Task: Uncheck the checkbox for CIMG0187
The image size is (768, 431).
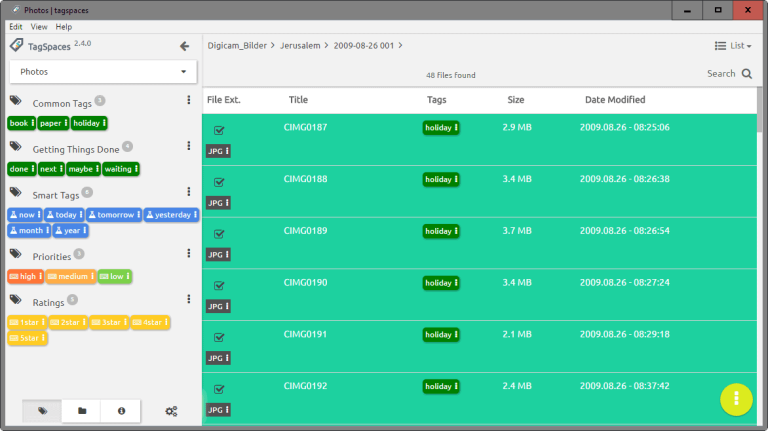Action: [x=219, y=130]
